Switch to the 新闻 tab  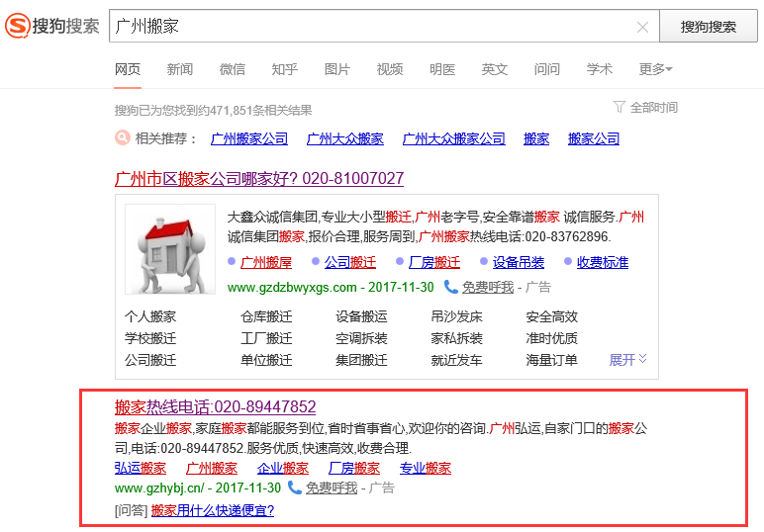click(180, 69)
